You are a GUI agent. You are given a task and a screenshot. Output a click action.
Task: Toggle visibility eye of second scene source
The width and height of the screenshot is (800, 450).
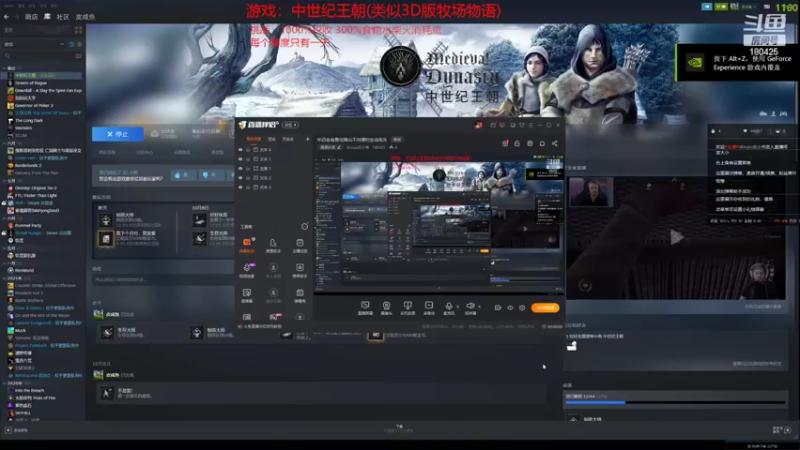[x=240, y=159]
